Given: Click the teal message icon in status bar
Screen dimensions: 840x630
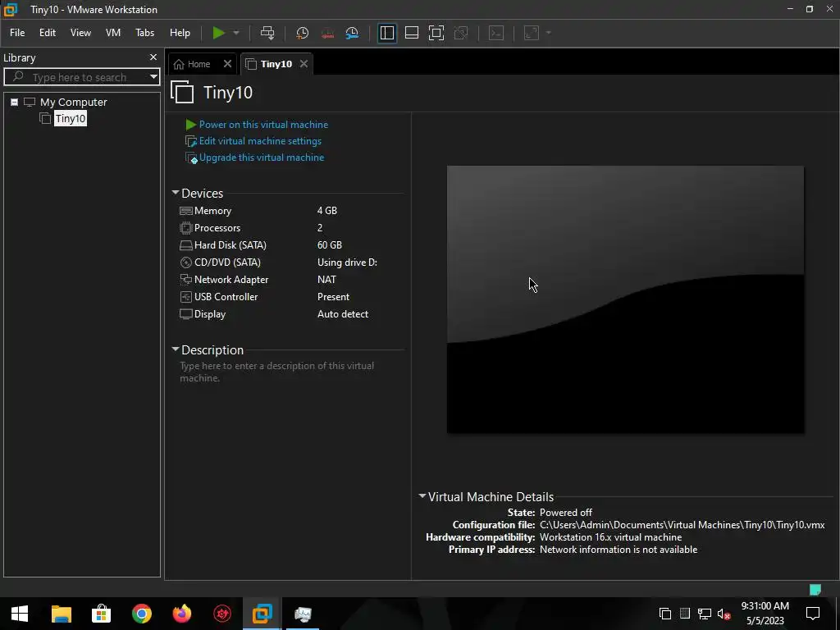Looking at the screenshot, I should (x=815, y=589).
